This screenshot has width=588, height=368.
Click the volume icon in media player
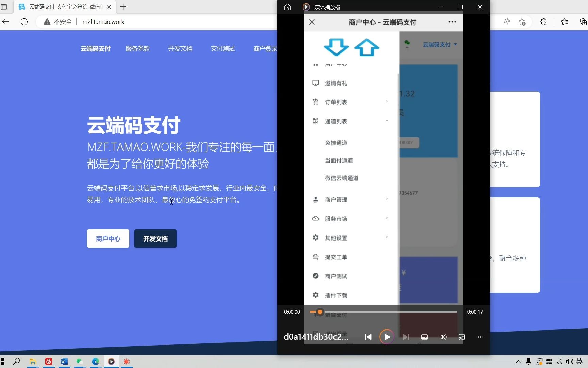[443, 337]
